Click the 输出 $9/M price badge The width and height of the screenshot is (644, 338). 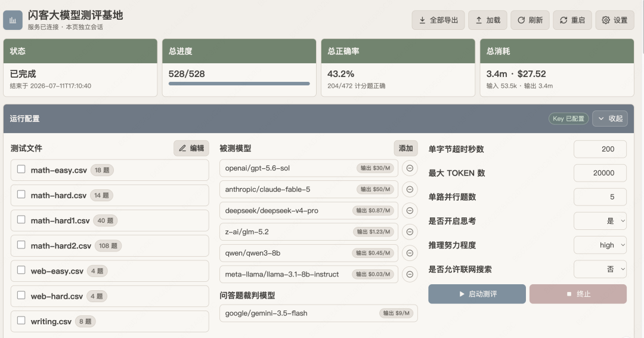click(397, 313)
